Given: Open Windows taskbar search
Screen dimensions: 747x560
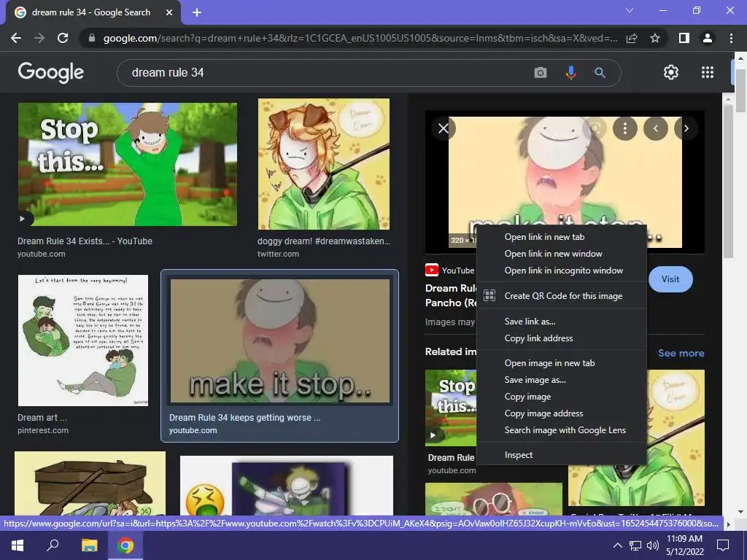Looking at the screenshot, I should coord(53,545).
